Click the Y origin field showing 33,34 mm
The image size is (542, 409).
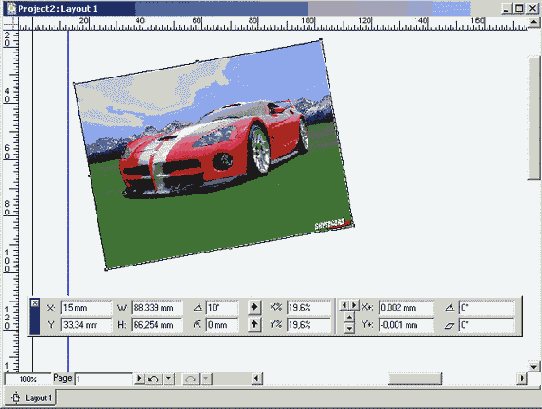click(x=86, y=325)
